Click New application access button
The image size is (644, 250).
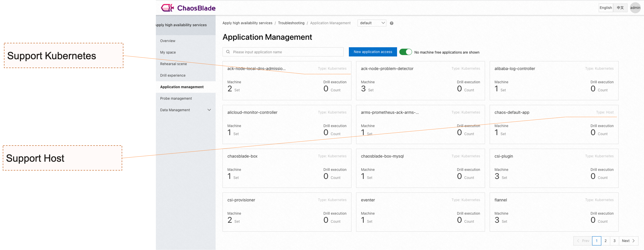click(373, 52)
